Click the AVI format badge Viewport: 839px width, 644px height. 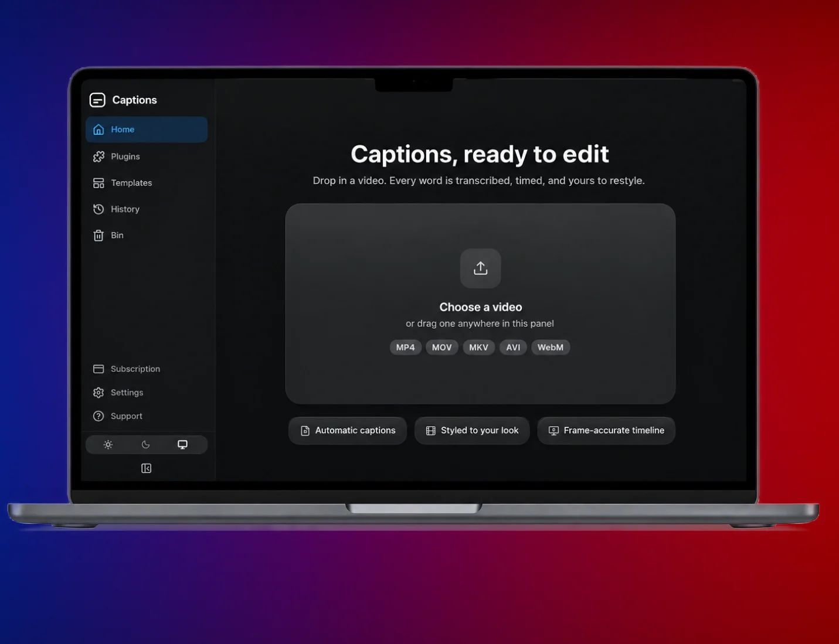pyautogui.click(x=514, y=347)
